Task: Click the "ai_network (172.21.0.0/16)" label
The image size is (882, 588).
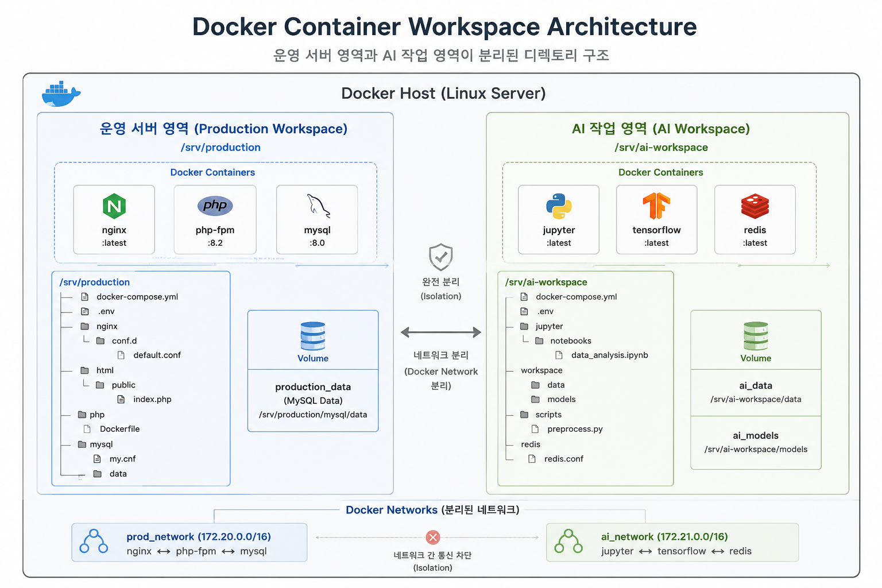Action: coord(664,537)
